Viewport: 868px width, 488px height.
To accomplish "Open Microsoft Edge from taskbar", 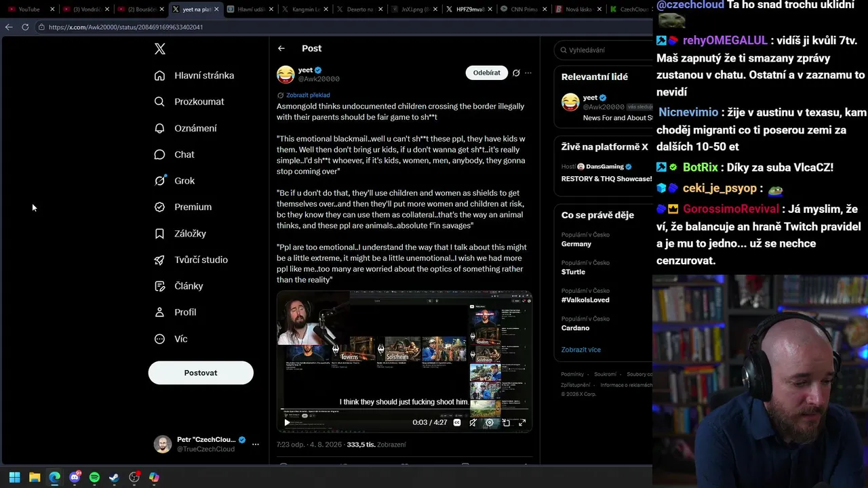I will coord(54,477).
